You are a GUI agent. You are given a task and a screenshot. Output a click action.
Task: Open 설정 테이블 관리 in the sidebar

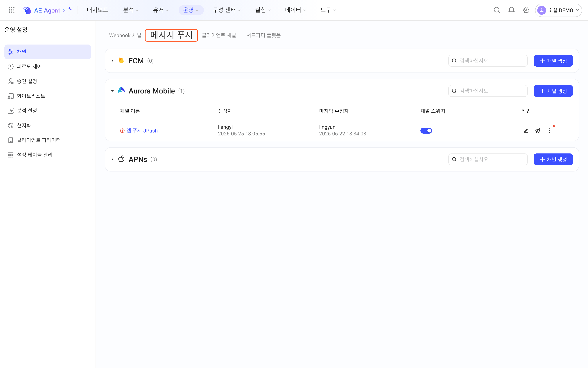[48, 155]
